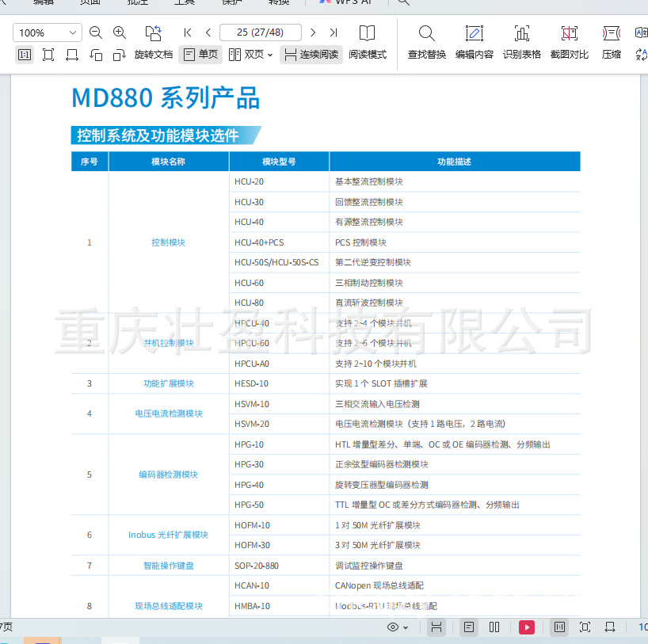Screen dimensions: 648x644
Task: Click the zoom in magnifier icon
Action: tap(120, 32)
